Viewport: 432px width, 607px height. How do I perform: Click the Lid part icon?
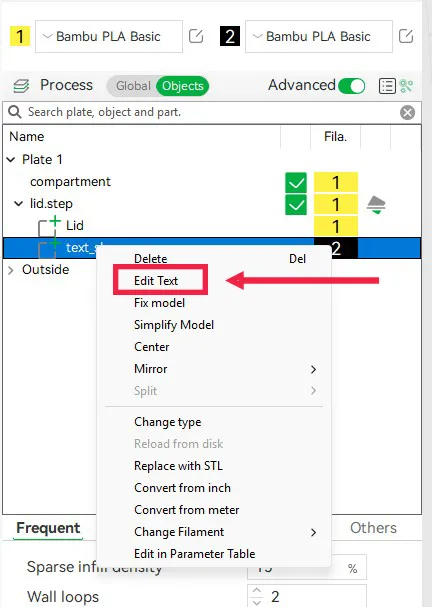pyautogui.click(x=49, y=226)
